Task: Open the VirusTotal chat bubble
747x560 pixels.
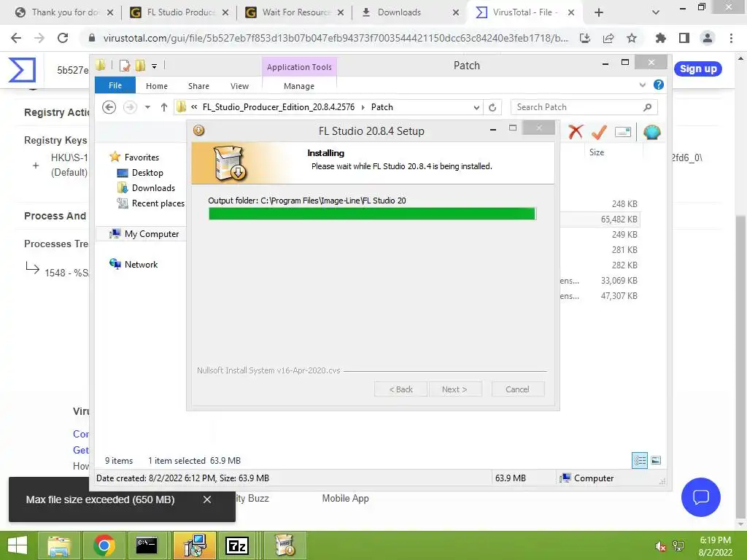Action: (x=701, y=497)
